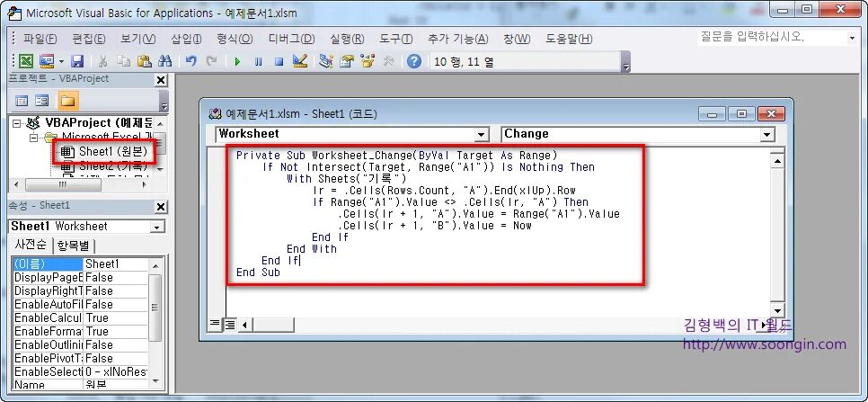Click the View Object icon in Project panel
This screenshot has height=402, width=868.
(42, 101)
